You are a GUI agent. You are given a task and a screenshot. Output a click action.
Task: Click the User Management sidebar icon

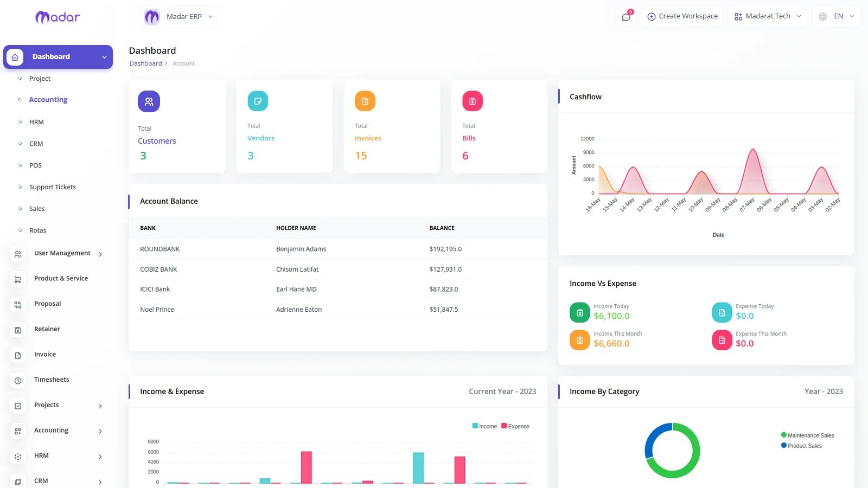18,254
